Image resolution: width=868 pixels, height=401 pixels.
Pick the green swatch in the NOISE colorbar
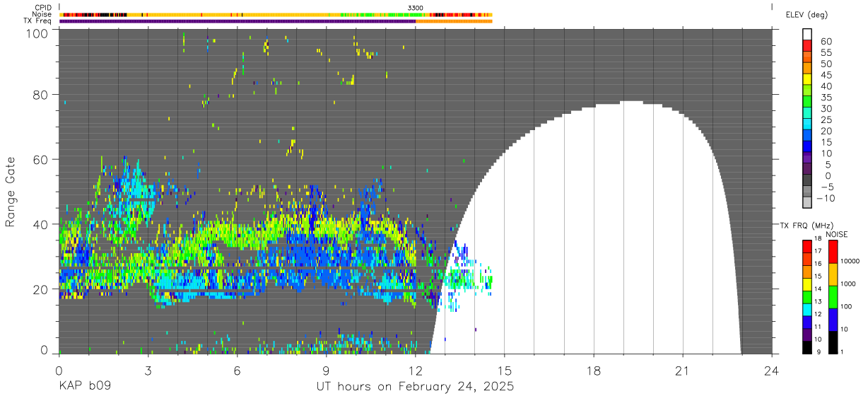pyautogui.click(x=833, y=296)
